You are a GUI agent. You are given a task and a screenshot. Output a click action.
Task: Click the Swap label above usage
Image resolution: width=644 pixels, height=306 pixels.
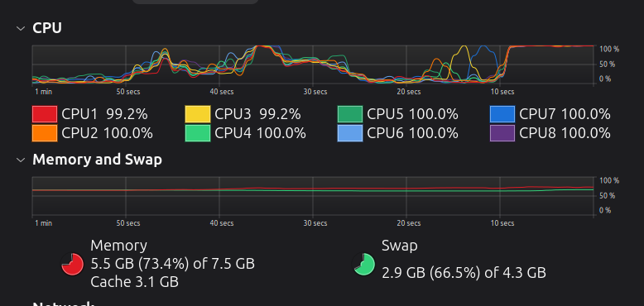tap(400, 246)
